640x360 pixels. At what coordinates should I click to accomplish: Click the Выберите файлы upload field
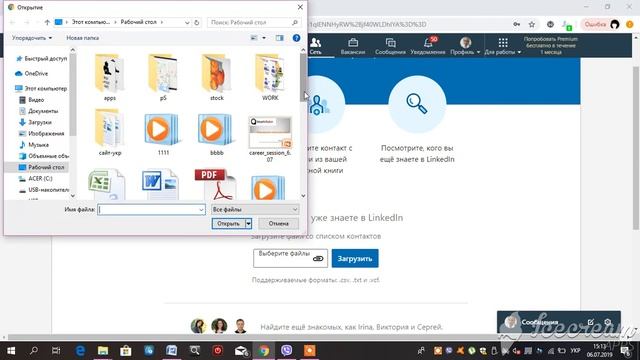(x=290, y=258)
